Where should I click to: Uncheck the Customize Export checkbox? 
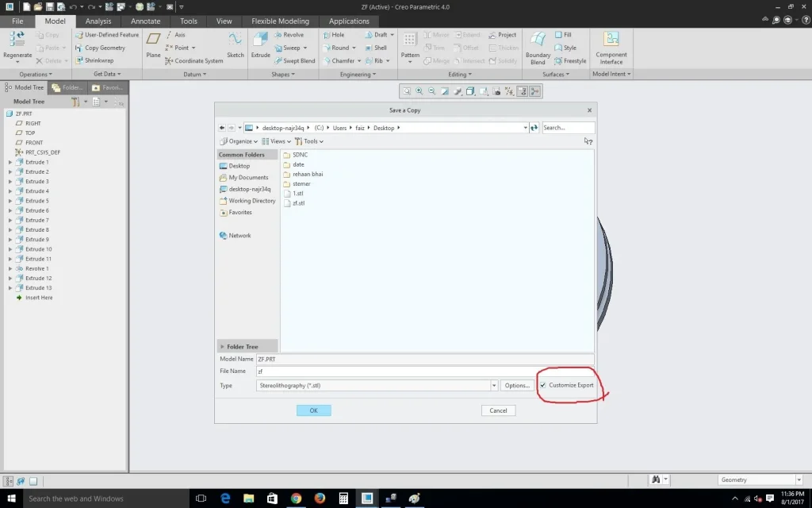pyautogui.click(x=542, y=385)
